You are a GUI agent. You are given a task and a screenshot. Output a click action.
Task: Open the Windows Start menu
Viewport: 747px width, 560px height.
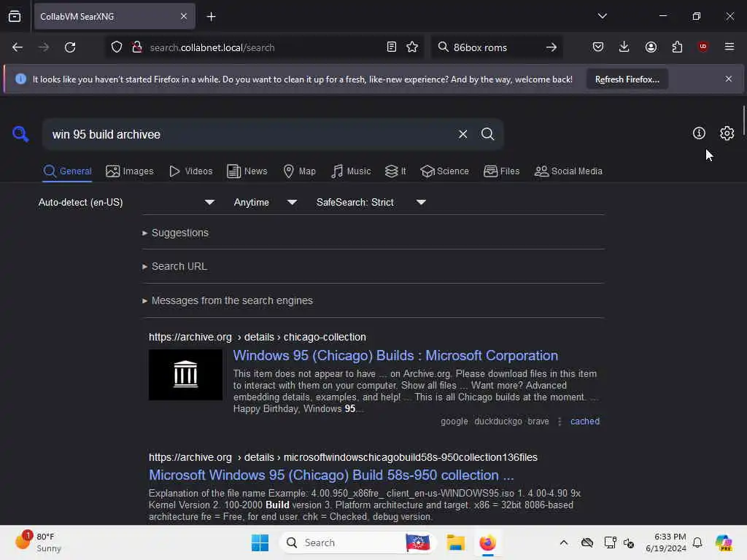pyautogui.click(x=260, y=542)
